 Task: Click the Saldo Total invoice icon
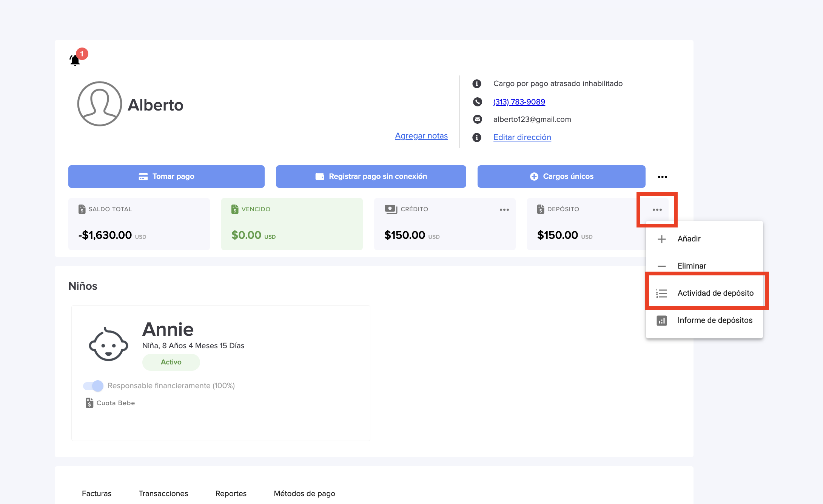pos(82,209)
